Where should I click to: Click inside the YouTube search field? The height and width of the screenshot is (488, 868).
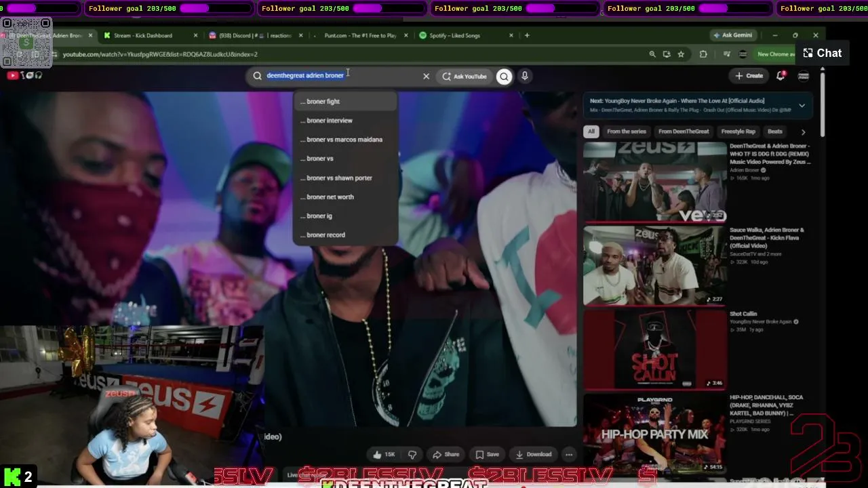tap(339, 76)
